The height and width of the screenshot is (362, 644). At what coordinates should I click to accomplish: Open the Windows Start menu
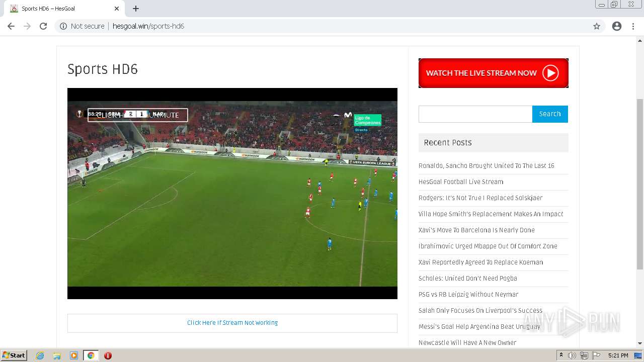(14, 355)
